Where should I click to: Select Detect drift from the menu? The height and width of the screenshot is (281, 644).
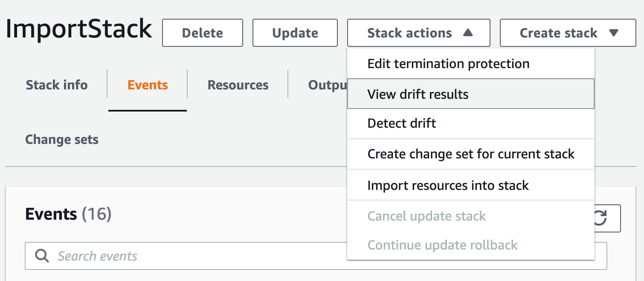click(401, 123)
